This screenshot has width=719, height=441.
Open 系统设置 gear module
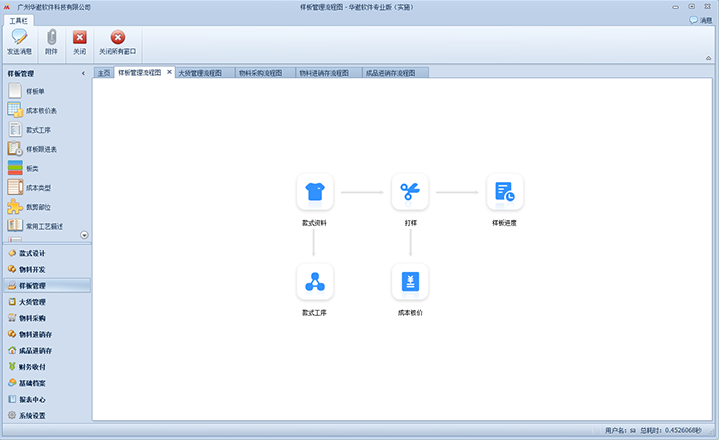(47, 415)
